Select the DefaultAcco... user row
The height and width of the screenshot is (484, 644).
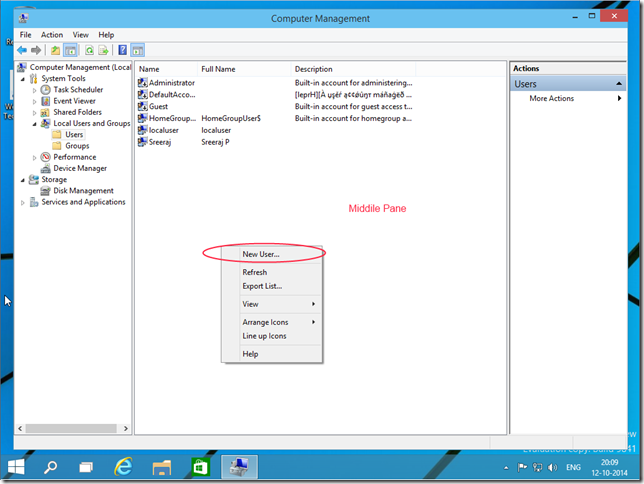tap(275, 94)
